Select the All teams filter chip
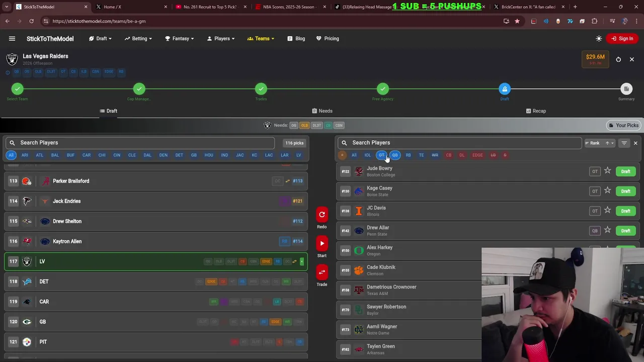Viewport: 644px width, 362px height. (11, 155)
